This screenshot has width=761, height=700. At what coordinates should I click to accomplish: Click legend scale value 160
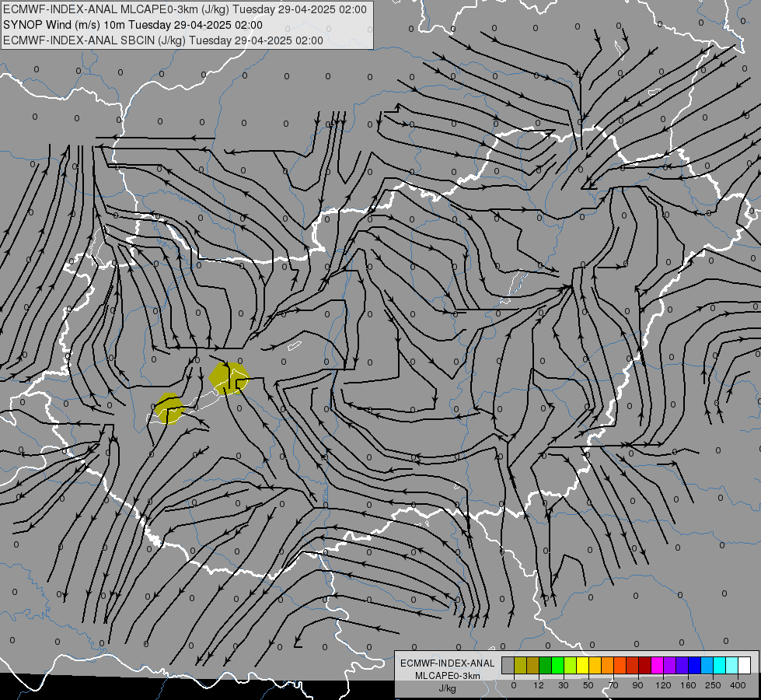point(688,685)
